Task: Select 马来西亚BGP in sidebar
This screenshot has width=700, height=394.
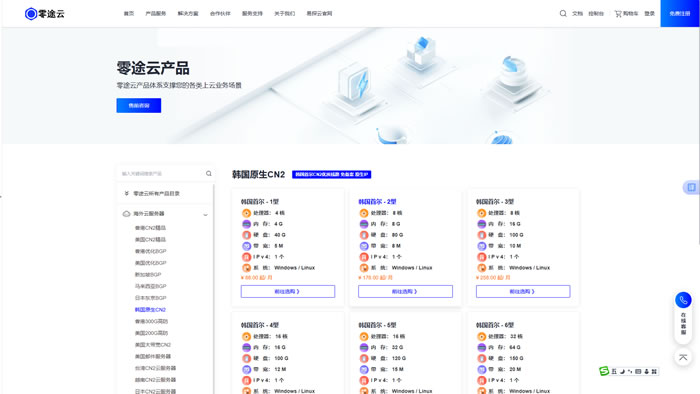Action: [150, 286]
